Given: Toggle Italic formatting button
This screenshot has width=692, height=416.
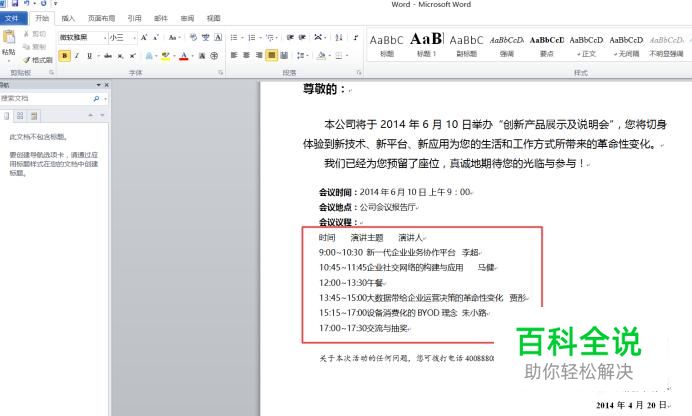Looking at the screenshot, I should (77, 56).
